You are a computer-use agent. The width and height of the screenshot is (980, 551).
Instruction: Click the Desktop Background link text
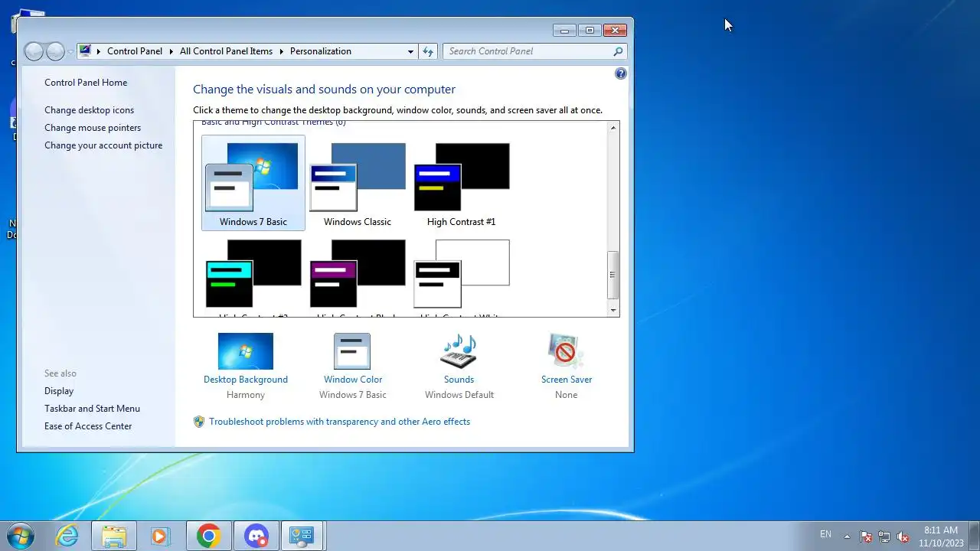click(x=246, y=380)
